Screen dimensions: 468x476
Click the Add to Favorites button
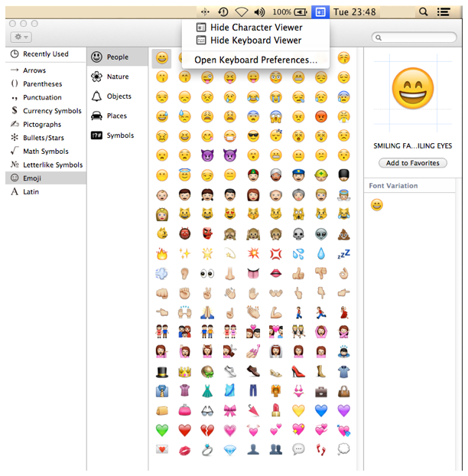(x=413, y=163)
